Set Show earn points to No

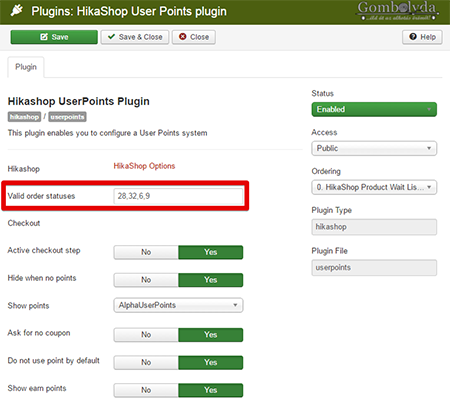146,390
